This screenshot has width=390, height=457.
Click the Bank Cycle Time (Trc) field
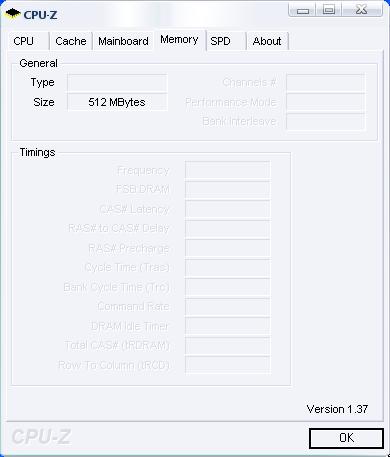(227, 287)
